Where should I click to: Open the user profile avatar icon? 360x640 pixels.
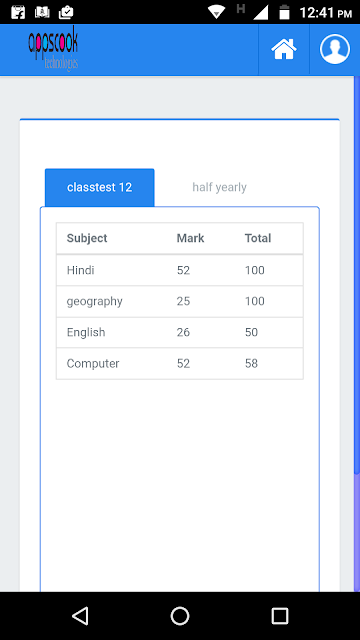pyautogui.click(x=335, y=49)
